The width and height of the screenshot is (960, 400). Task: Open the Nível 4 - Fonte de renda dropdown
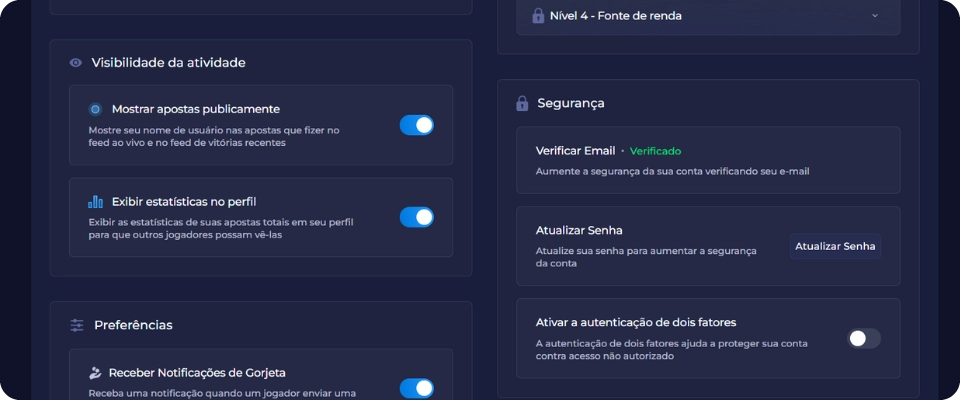[708, 16]
